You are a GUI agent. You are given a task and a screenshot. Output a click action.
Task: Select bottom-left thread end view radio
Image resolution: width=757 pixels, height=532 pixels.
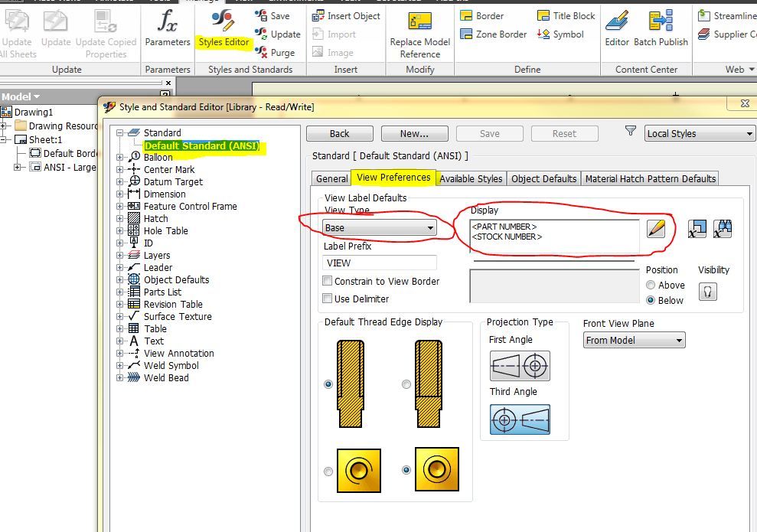328,472
